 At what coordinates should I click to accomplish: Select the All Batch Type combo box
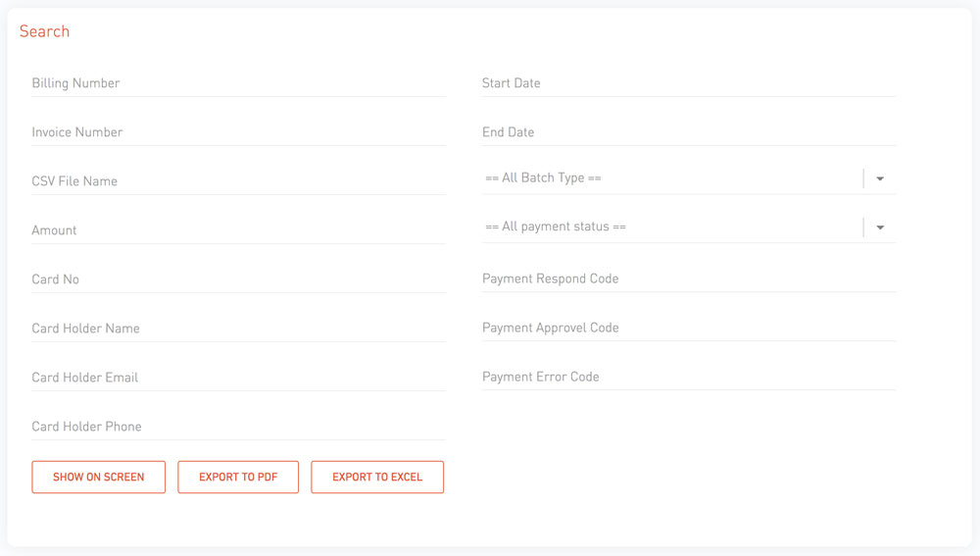[x=689, y=178]
